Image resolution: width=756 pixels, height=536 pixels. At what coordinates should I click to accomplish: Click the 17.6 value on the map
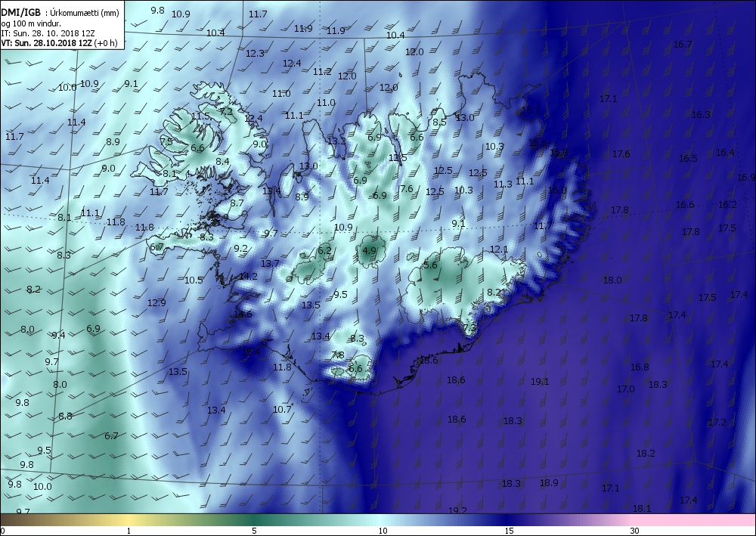tap(621, 154)
